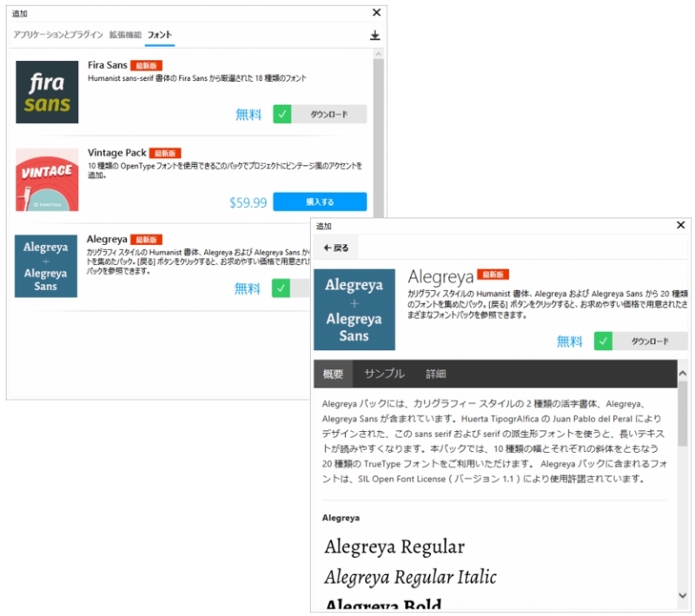The width and height of the screenshot is (695, 616).
Task: Select the Alegreya thumbnail in font list
Action: tap(46, 266)
